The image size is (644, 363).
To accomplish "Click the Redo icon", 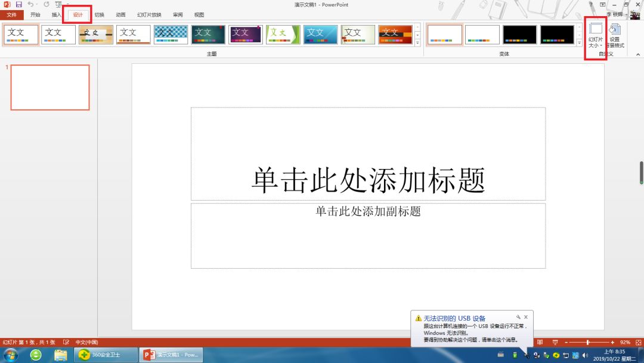I will point(47,5).
